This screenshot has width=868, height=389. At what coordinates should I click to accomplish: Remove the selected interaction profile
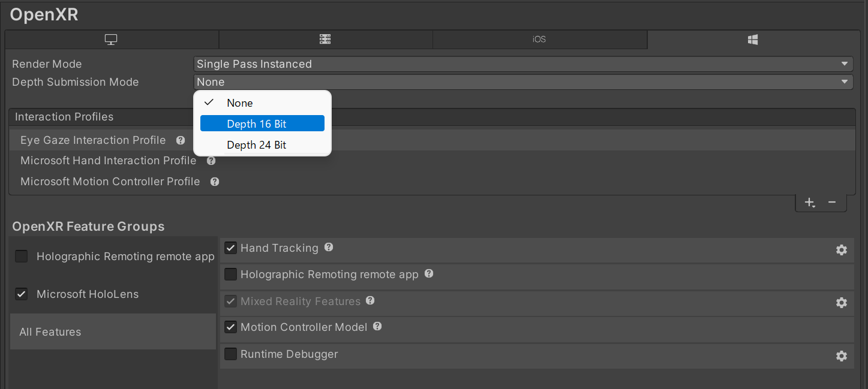pos(832,203)
